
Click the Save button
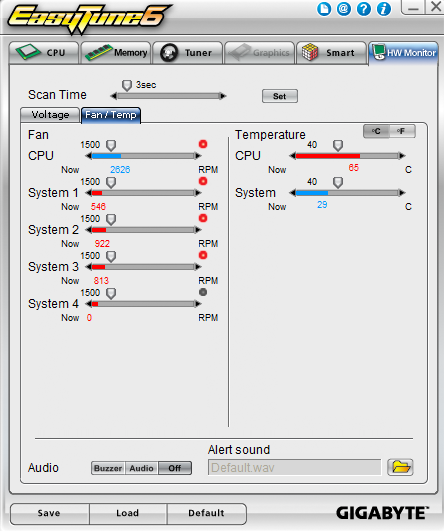(x=49, y=513)
